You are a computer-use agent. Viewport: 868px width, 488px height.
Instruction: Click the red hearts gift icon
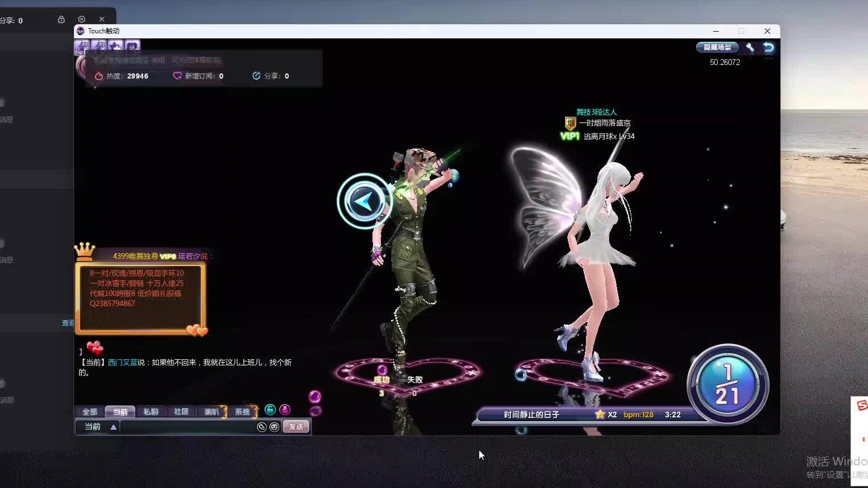(x=94, y=347)
